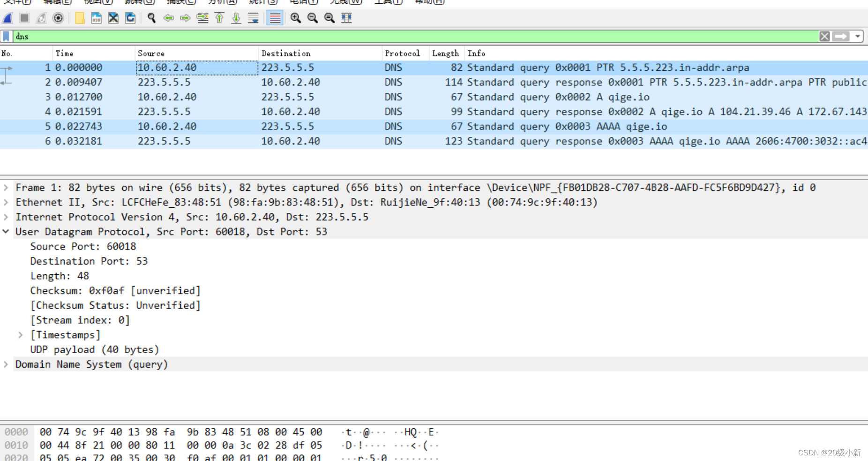Apply the display filter arrow button
The image size is (868, 461).
pyautogui.click(x=841, y=37)
